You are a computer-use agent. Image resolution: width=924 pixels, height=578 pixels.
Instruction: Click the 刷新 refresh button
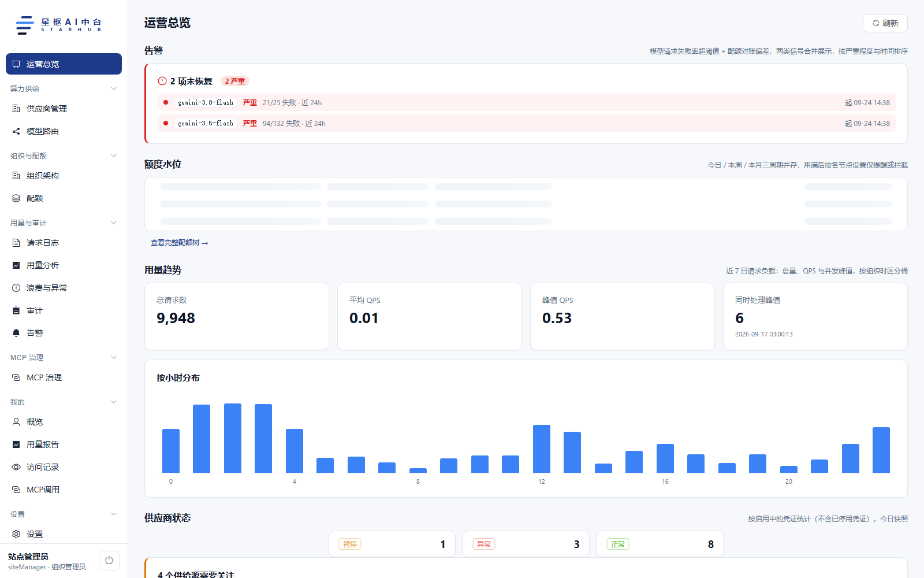coord(885,23)
